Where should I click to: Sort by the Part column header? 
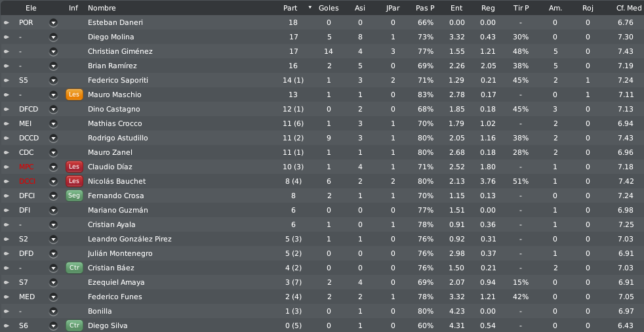[x=291, y=8]
